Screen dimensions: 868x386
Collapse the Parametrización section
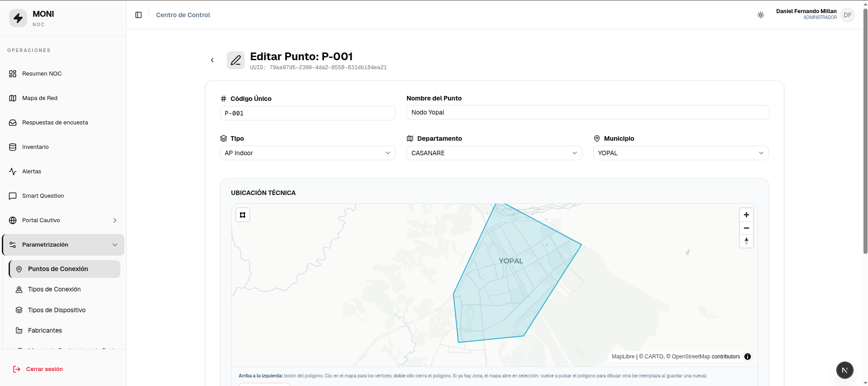(63, 245)
